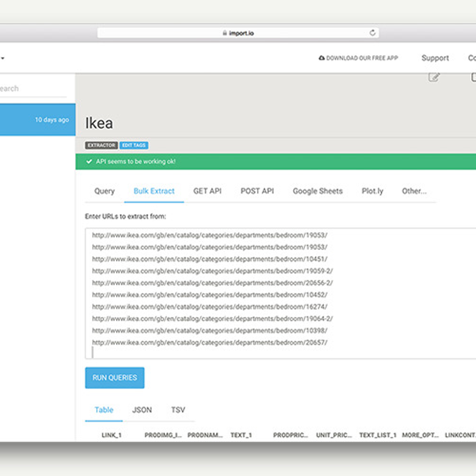Click the checkmark icon in the green API banner
The width and height of the screenshot is (476, 476).
(89, 161)
